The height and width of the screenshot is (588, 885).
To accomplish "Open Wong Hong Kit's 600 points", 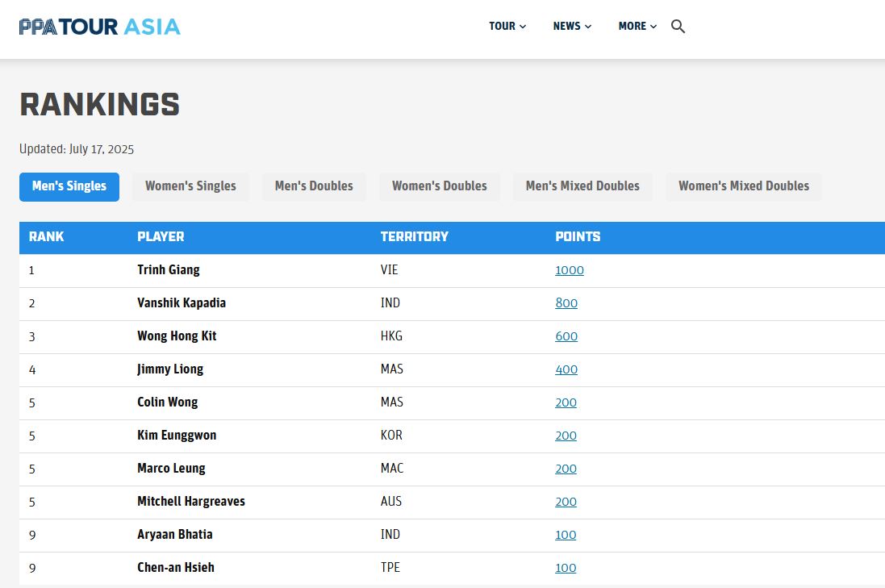I will [566, 336].
